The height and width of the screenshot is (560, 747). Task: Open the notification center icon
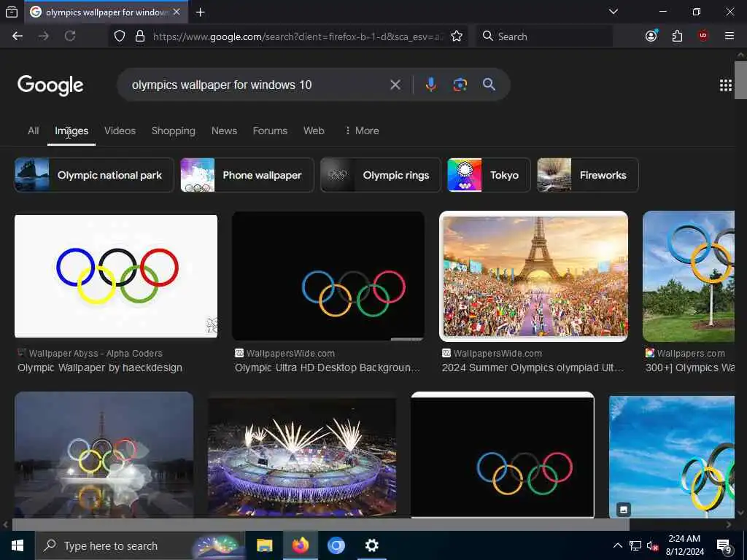724,545
